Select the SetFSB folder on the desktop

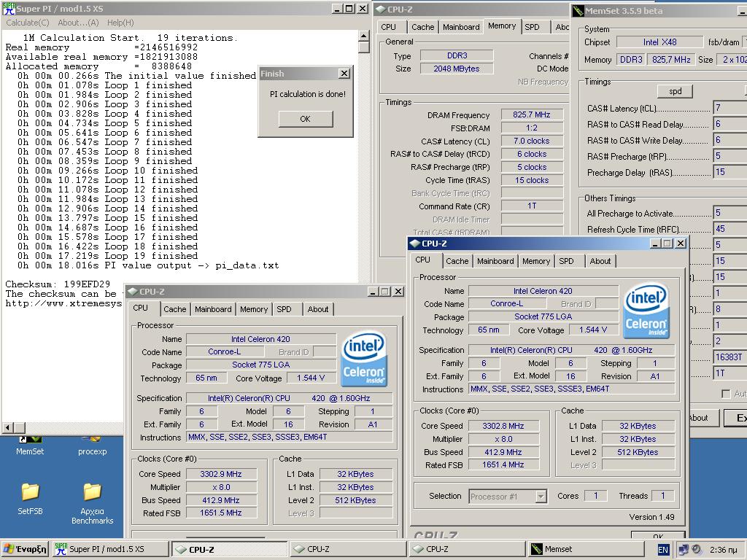(x=30, y=499)
